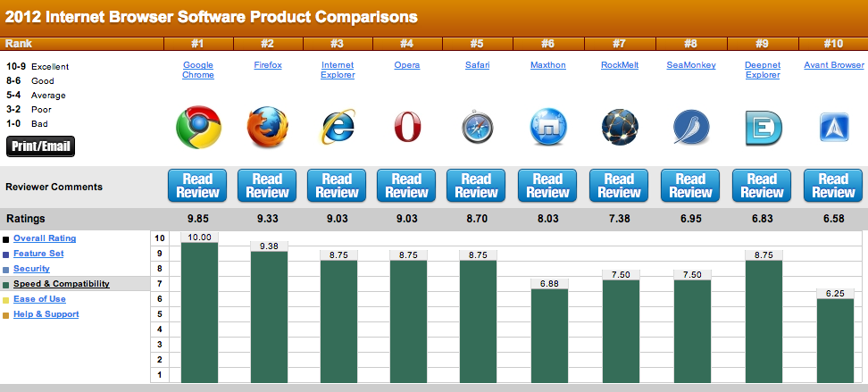Click the orange Help & Support swatch
868x392 pixels.
[x=6, y=315]
